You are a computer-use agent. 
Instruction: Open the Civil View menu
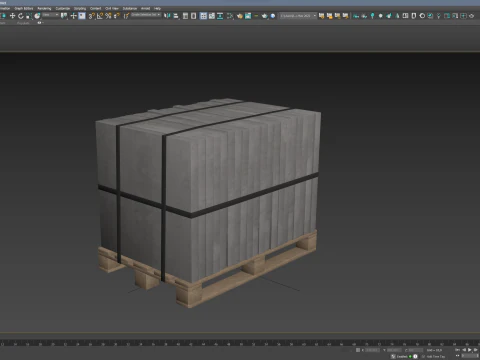112,8
